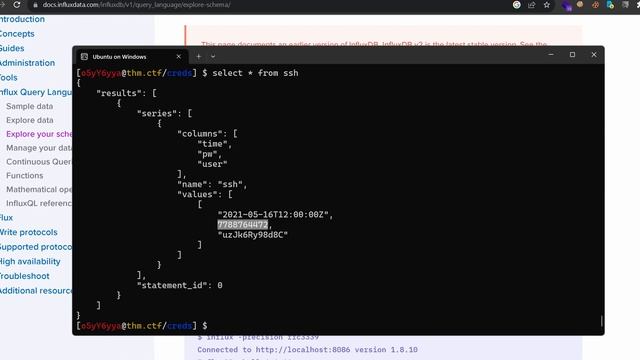Click the terminal tab icon for Ubuntu on Windows

pyautogui.click(x=84, y=57)
